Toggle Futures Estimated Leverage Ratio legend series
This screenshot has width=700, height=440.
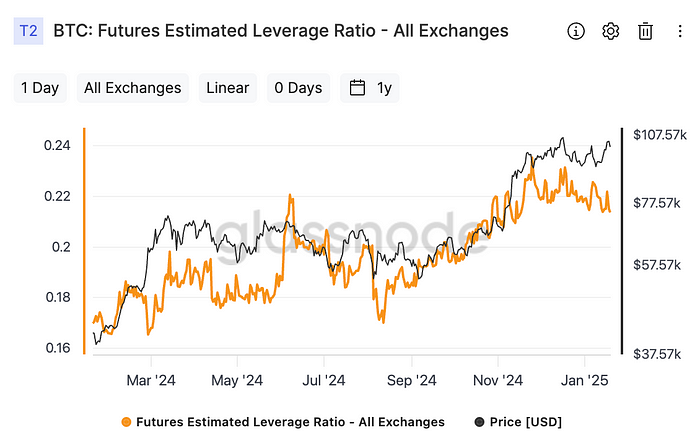[x=283, y=422]
